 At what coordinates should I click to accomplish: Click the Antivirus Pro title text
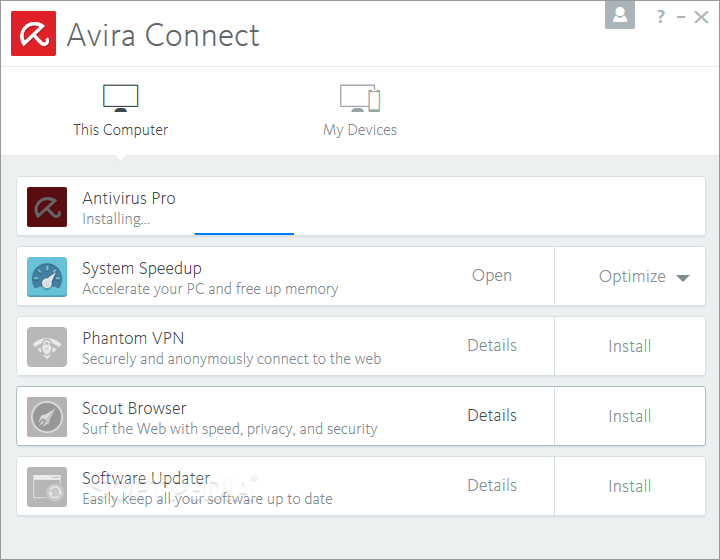click(129, 198)
